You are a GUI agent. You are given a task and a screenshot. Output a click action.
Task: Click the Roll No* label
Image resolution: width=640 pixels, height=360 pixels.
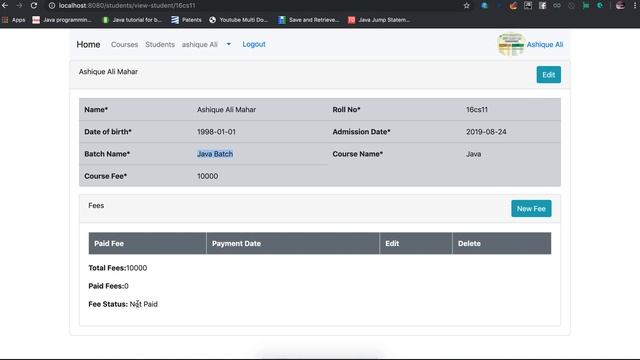pyautogui.click(x=346, y=109)
